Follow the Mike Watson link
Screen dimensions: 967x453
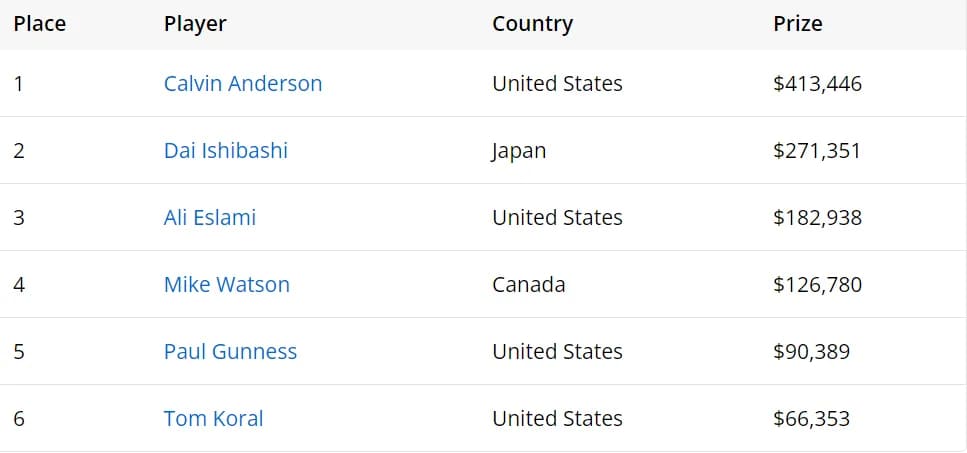tap(227, 285)
